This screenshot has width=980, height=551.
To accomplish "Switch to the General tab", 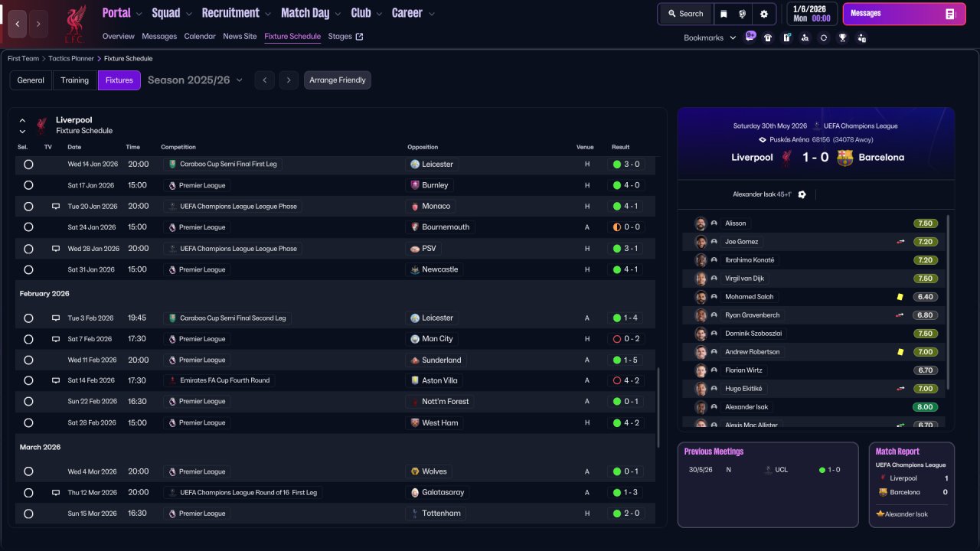I will pyautogui.click(x=31, y=80).
